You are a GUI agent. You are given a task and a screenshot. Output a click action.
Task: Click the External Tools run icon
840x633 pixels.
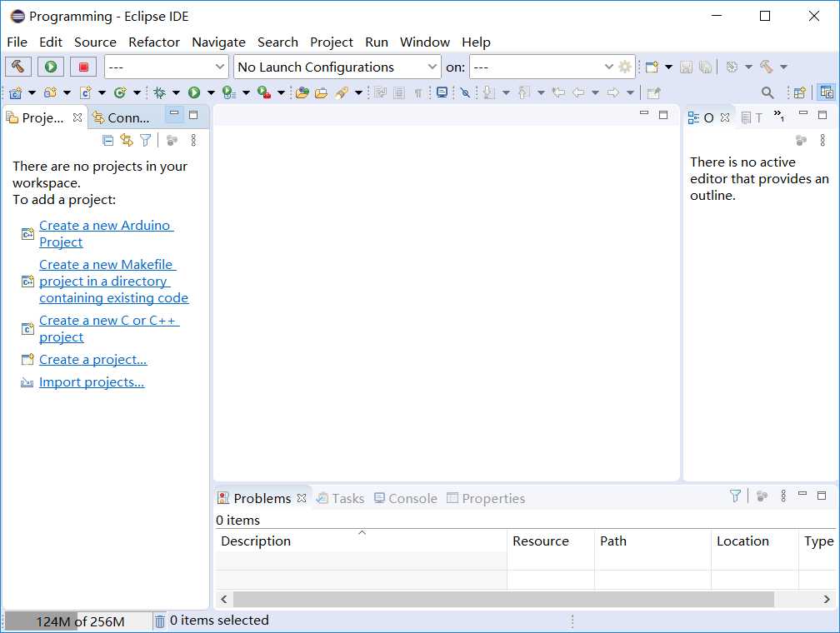click(x=263, y=92)
